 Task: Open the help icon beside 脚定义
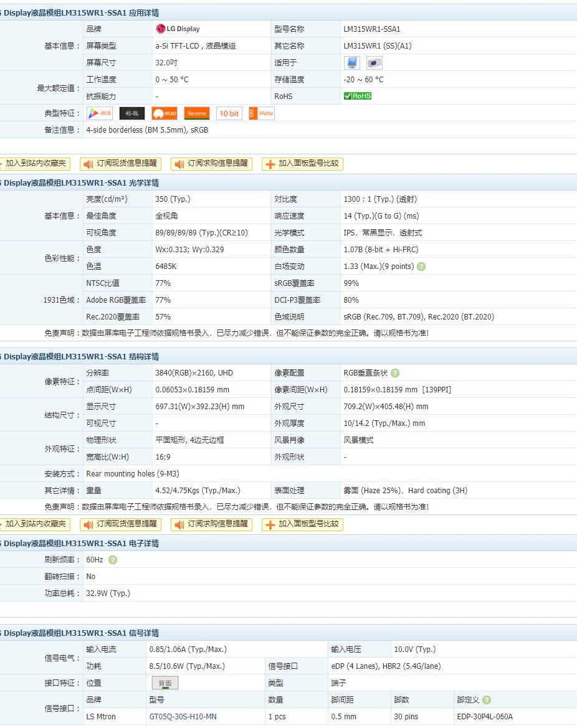coord(487,700)
